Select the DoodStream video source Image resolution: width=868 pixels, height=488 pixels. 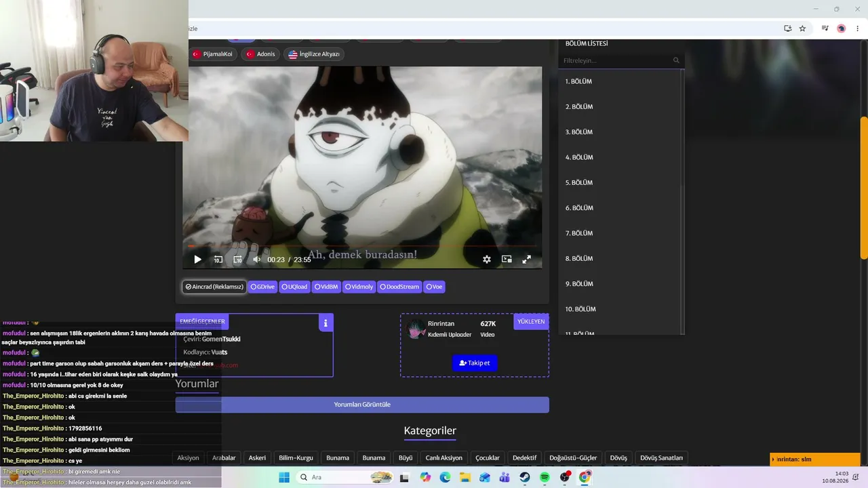click(400, 287)
